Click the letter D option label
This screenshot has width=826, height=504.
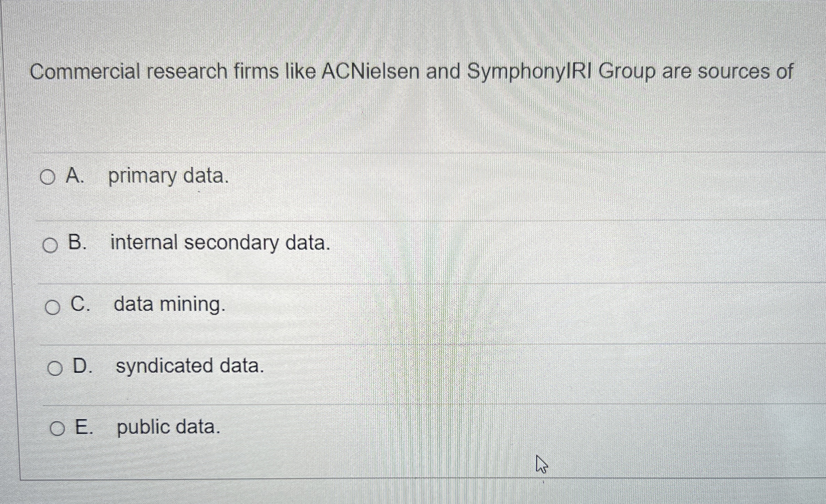(83, 365)
